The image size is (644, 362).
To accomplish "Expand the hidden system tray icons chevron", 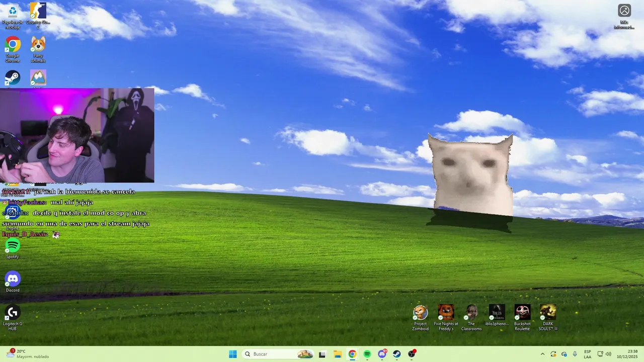I will point(542,354).
